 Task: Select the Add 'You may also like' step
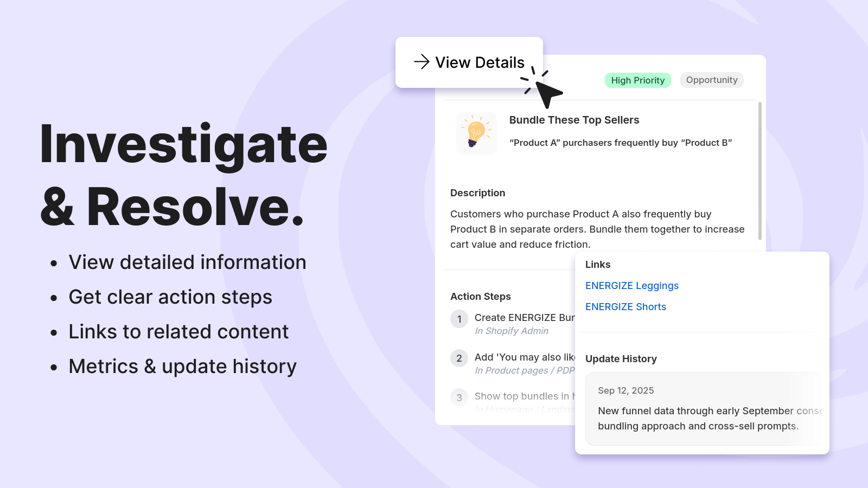coord(524,357)
